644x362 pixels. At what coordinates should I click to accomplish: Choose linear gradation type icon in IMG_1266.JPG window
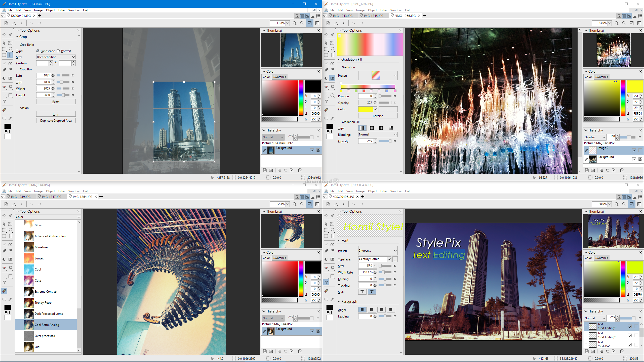tap(362, 128)
